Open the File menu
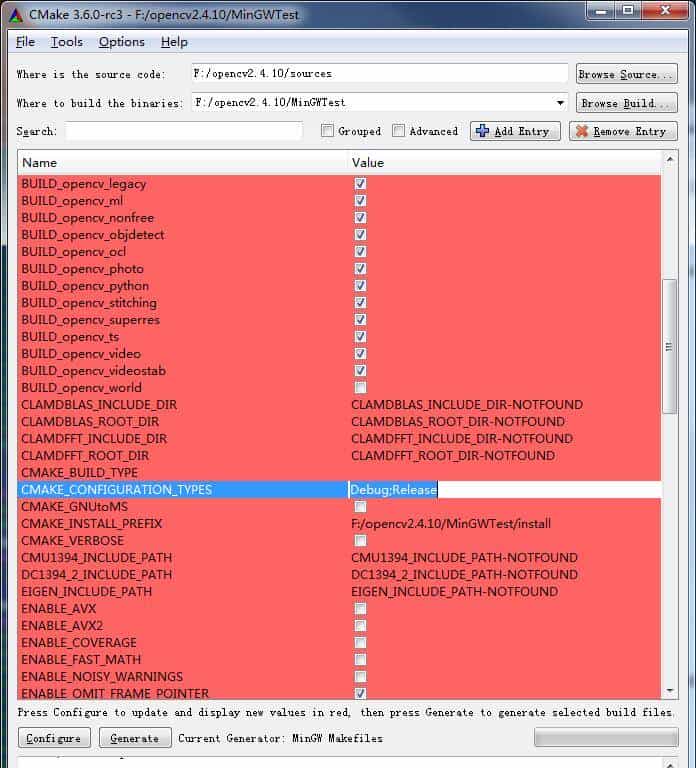Image resolution: width=696 pixels, height=768 pixels. coord(25,42)
